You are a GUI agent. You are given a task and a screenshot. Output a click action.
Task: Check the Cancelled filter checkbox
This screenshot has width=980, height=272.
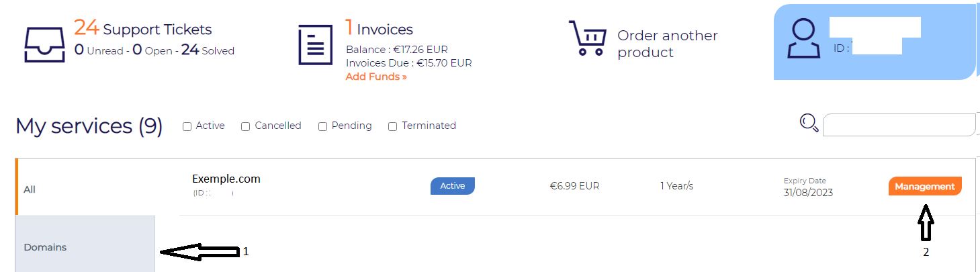245,126
